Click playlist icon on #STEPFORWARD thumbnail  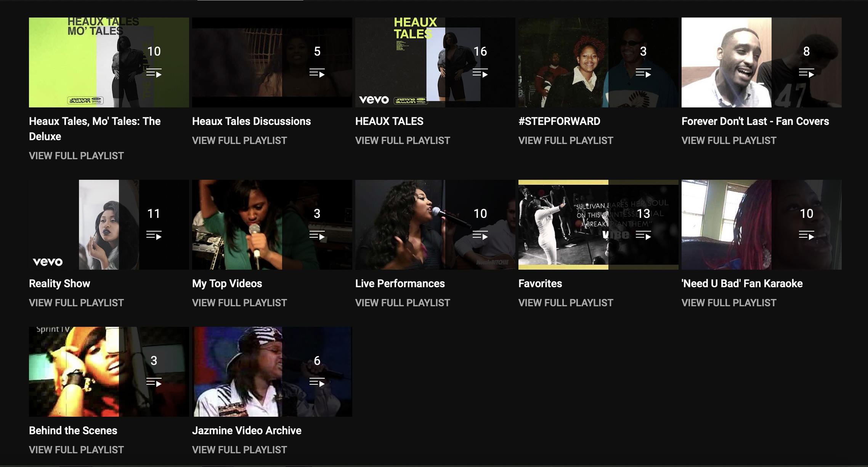(x=643, y=73)
